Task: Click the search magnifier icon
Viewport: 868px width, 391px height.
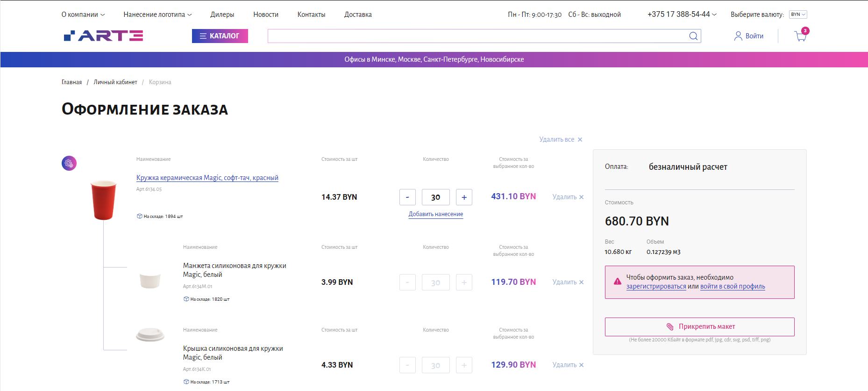Action: coord(693,36)
